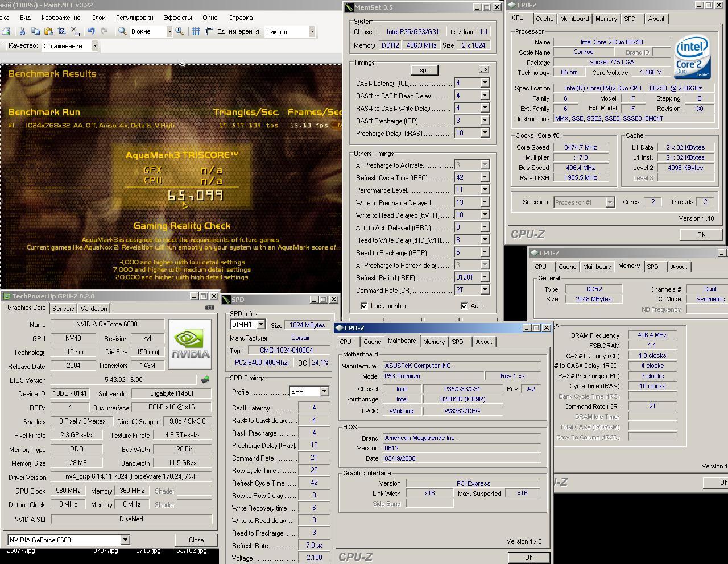This screenshot has height=564, width=728.
Task: Open the EPP profile dropdown in SPD
Action: pyautogui.click(x=324, y=392)
